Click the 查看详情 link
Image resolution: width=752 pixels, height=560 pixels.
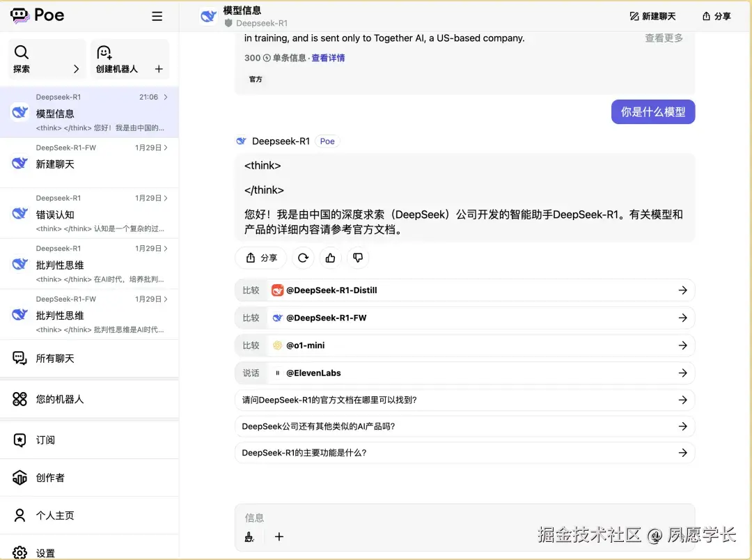327,58
